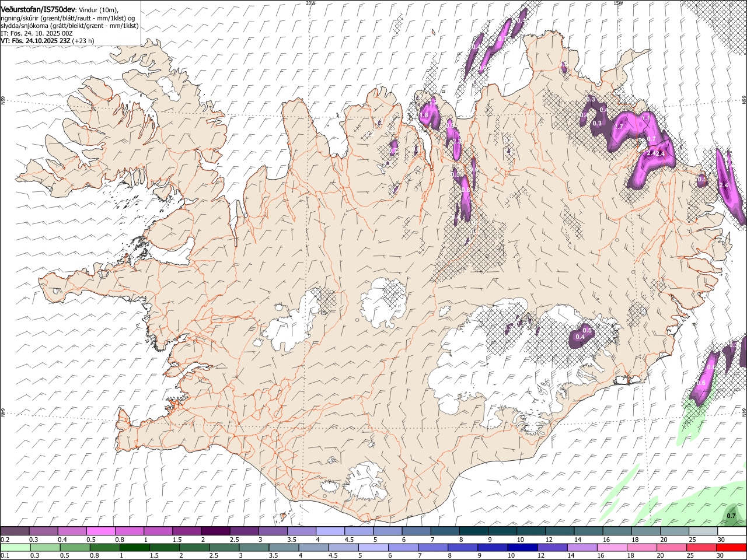Click the 0.4 value on Vatnajökull purple patch

[580, 337]
